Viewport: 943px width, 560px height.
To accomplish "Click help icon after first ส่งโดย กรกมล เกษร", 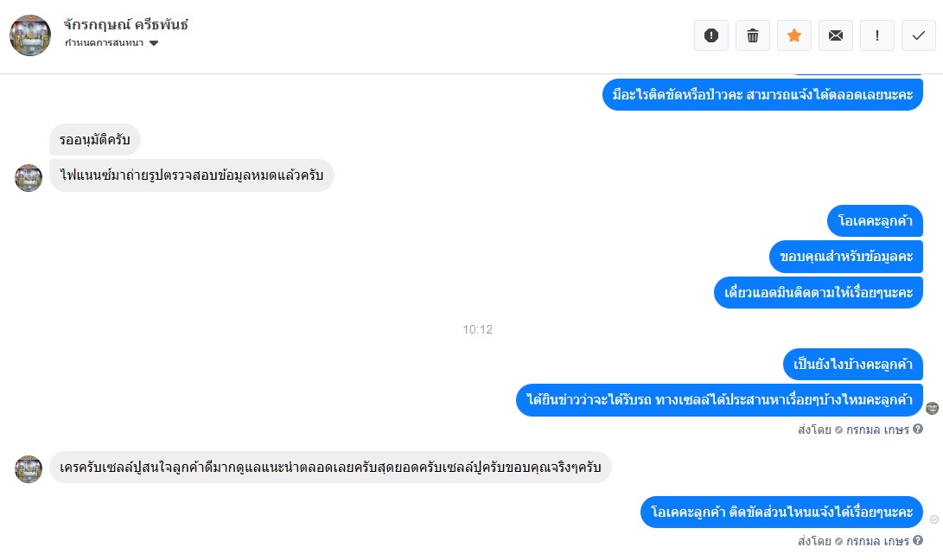I will (x=918, y=429).
